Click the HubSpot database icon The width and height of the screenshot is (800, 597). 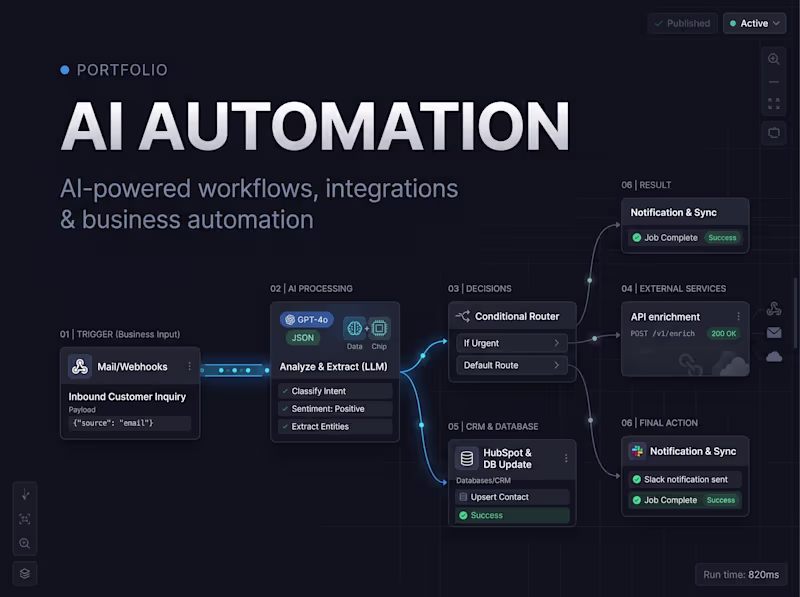466,458
